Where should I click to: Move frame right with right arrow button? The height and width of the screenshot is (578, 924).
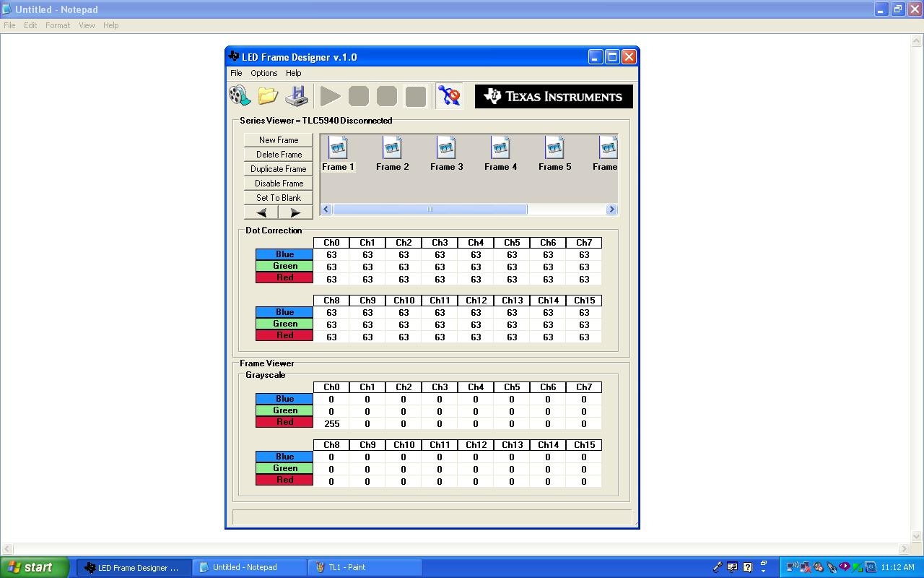(295, 212)
